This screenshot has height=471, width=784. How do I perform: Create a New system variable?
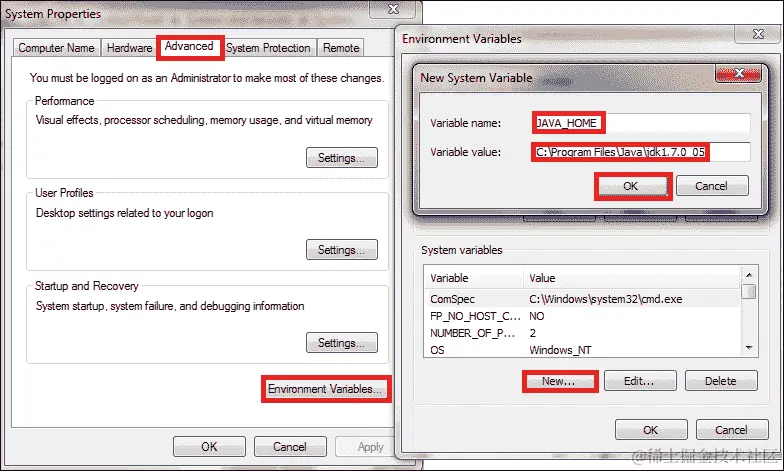(x=559, y=381)
